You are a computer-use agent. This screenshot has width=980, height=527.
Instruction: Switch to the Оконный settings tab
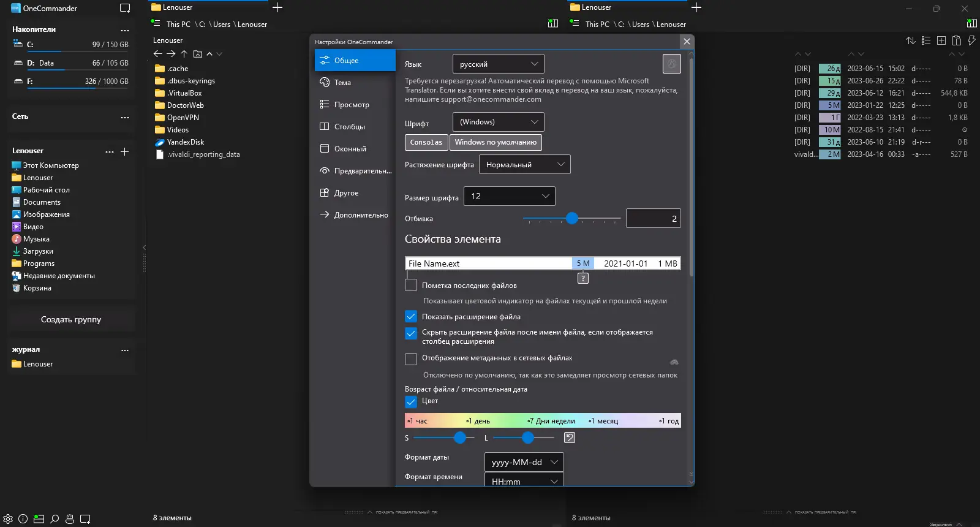pyautogui.click(x=355, y=148)
